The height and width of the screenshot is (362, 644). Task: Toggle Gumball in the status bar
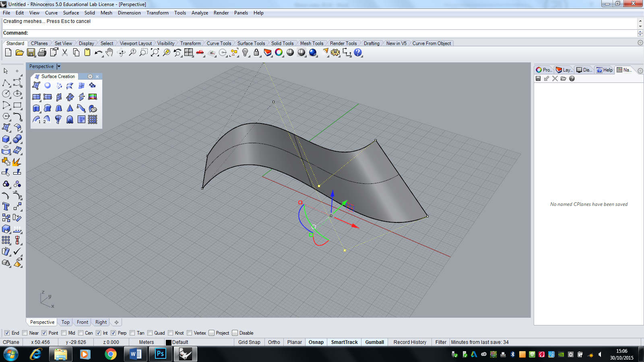click(374, 342)
